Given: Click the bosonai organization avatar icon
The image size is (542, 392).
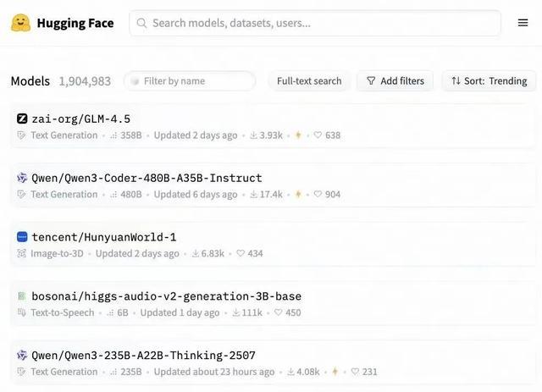Looking at the screenshot, I should [22, 296].
